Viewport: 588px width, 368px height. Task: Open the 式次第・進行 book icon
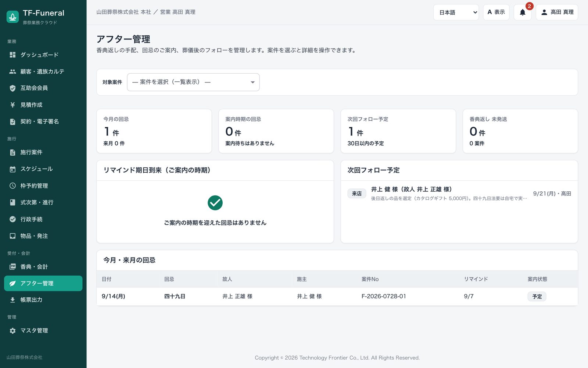12,202
